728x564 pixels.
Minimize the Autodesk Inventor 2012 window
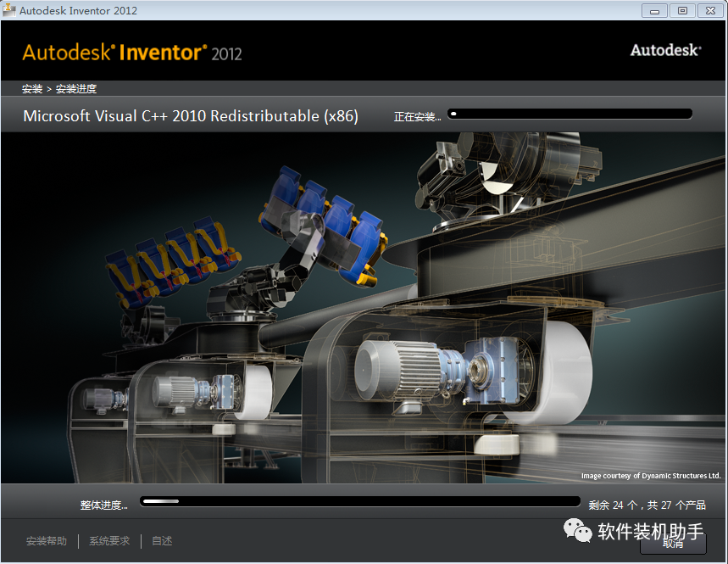tap(654, 11)
